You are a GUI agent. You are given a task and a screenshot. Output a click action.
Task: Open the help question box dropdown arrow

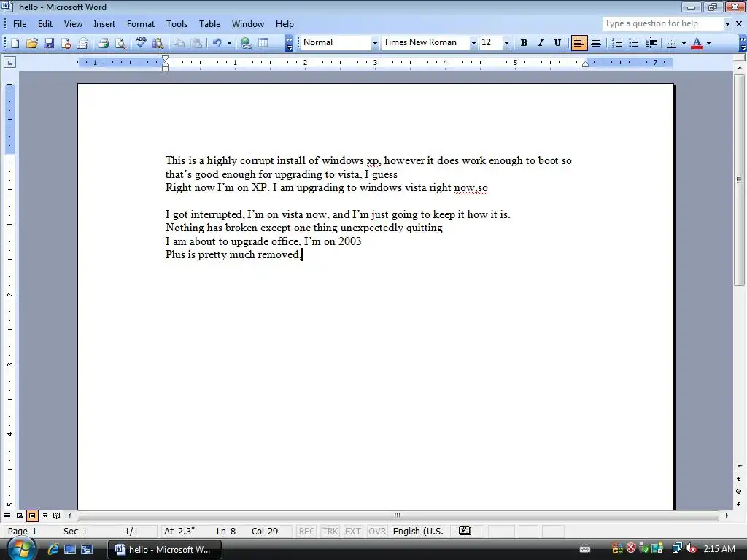(x=727, y=24)
